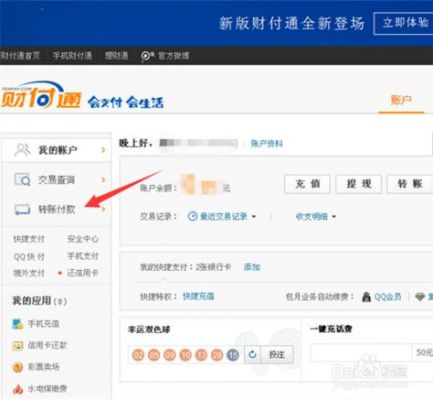Open the 手机充值 app text link
This screenshot has height=400, width=433.
(x=43, y=324)
